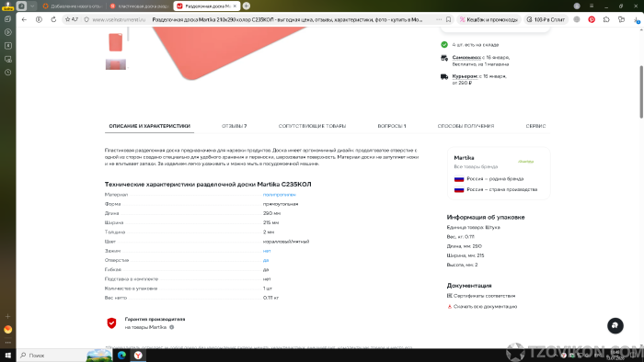Open the browser main menu
644x362 pixels.
[x=592, y=6]
